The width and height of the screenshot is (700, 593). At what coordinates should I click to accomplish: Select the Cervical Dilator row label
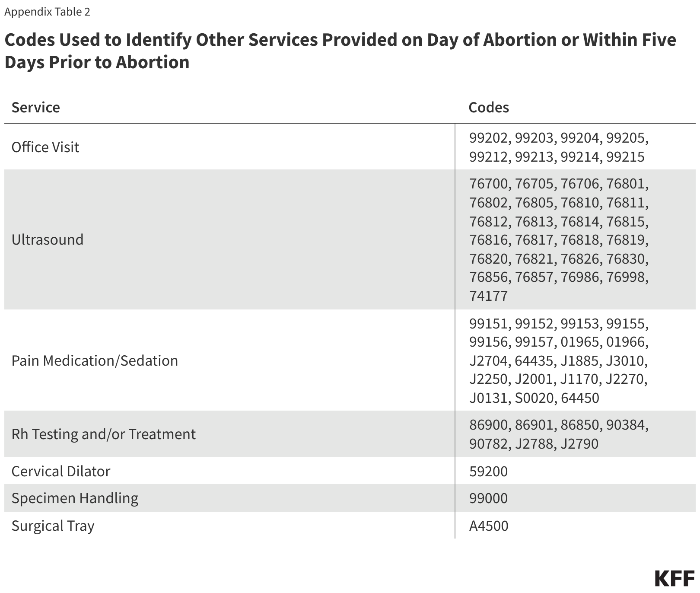61,471
